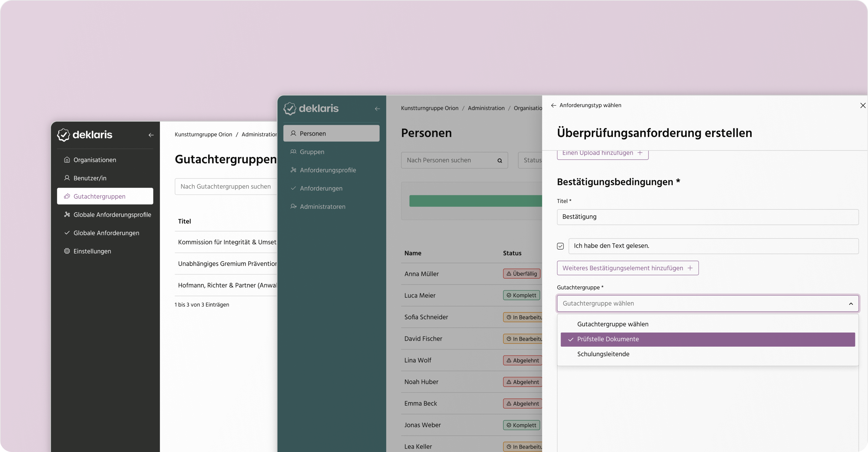Choose Schulungsleitende from the dropdown list
The image size is (868, 452).
click(x=603, y=354)
